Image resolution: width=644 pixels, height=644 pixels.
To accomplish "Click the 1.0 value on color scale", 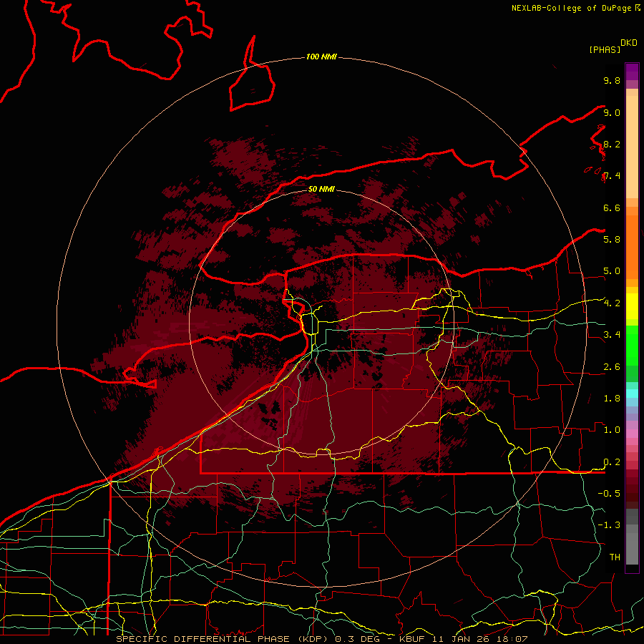I will coord(612,430).
